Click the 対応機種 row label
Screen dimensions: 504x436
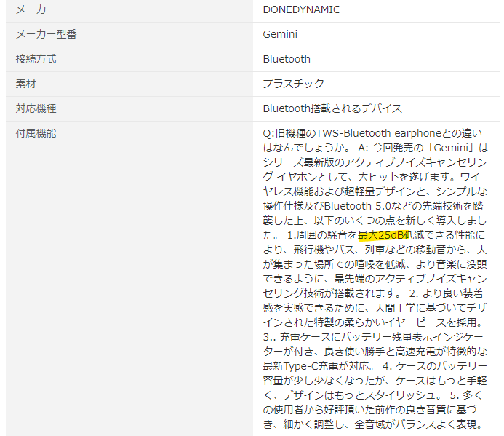[36, 108]
